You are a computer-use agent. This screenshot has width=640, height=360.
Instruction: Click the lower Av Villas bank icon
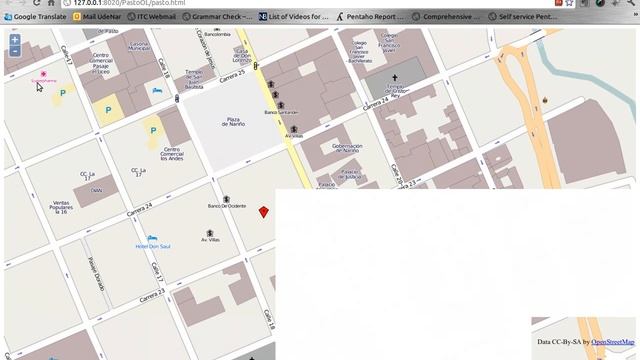pyautogui.click(x=210, y=233)
